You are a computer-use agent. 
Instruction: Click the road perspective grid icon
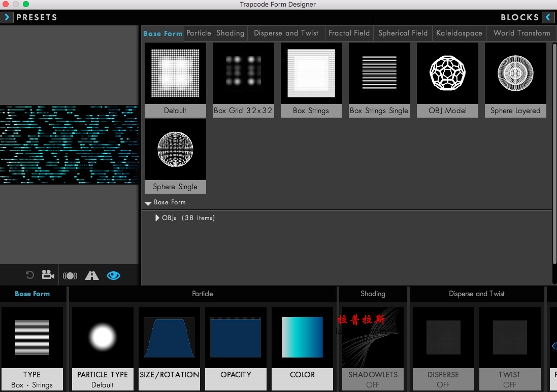[92, 275]
